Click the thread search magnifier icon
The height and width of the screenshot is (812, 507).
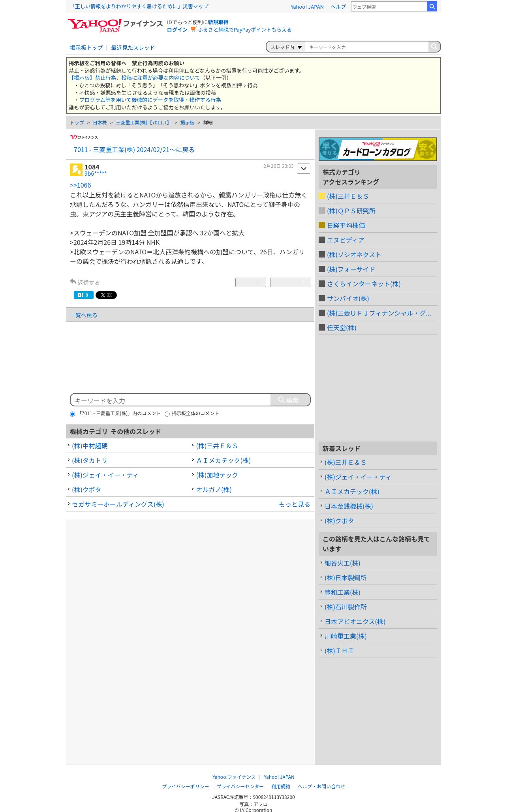pos(434,47)
